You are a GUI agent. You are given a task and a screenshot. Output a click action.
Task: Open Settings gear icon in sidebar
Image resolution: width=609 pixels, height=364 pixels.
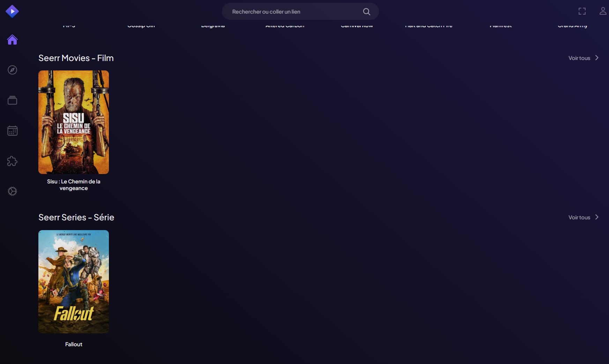point(12,191)
